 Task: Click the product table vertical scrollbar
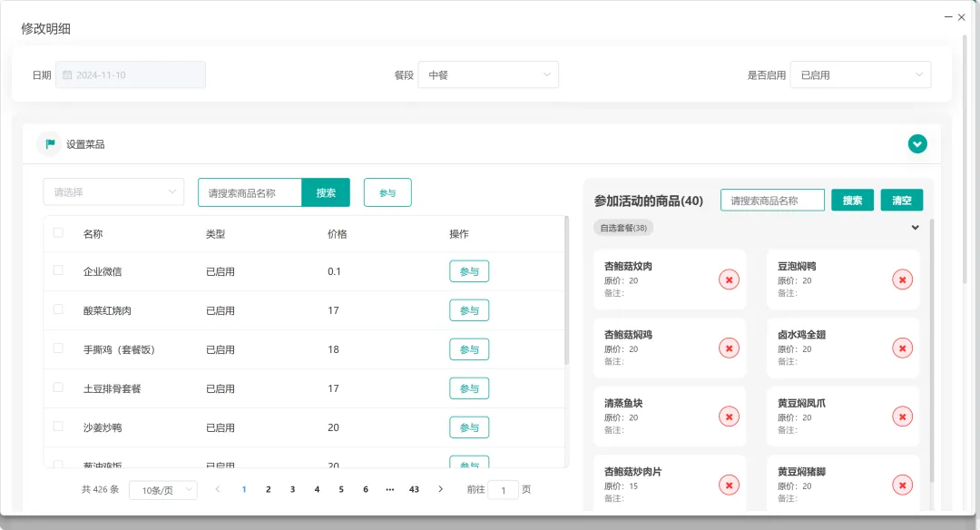pos(567,290)
